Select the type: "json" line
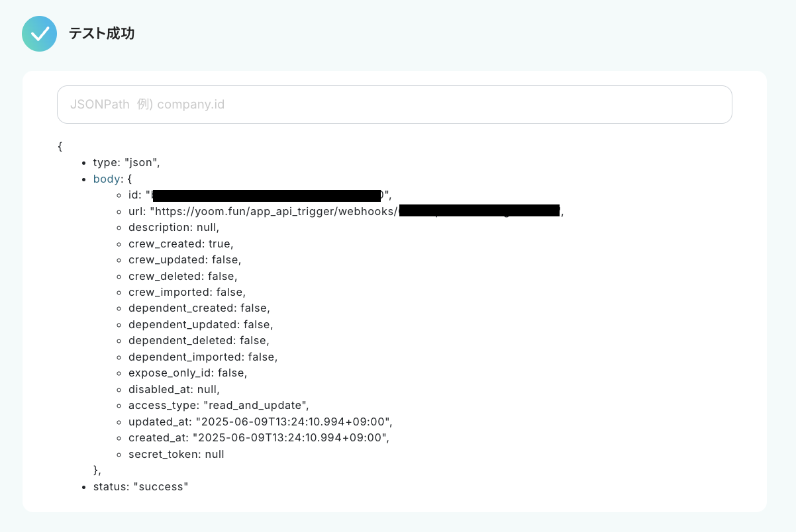Screen dimensions: 796x532 [x=126, y=162]
